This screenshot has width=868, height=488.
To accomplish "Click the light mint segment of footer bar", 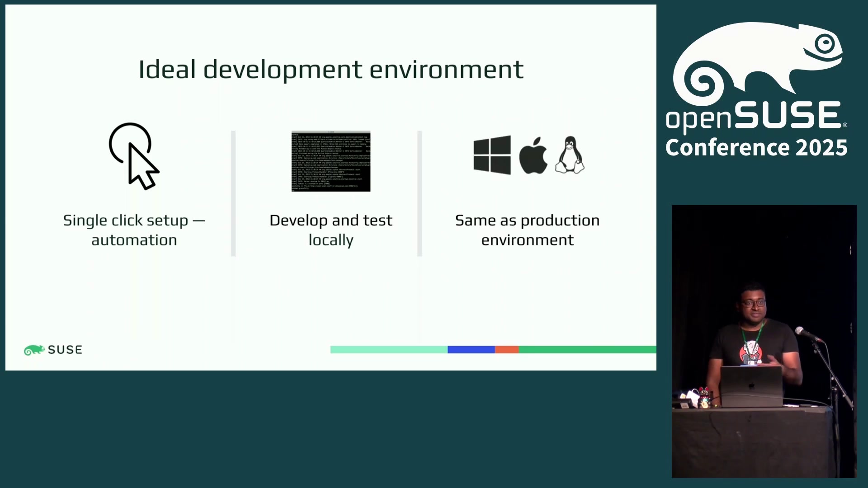I will [389, 349].
